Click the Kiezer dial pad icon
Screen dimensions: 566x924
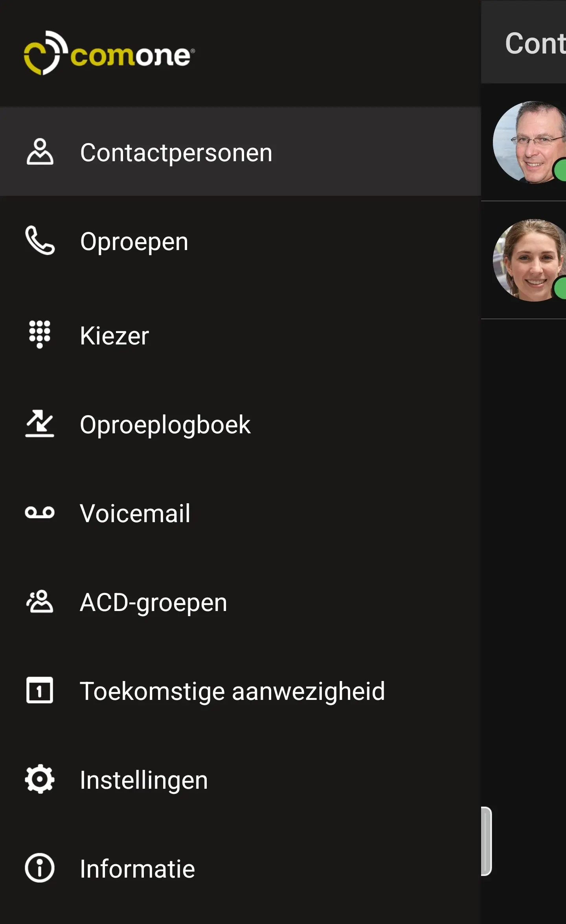pyautogui.click(x=40, y=335)
